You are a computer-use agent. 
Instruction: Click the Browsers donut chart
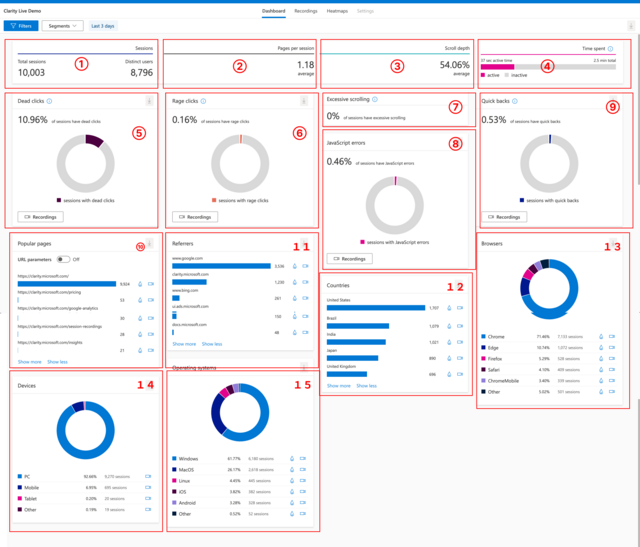coord(549,289)
